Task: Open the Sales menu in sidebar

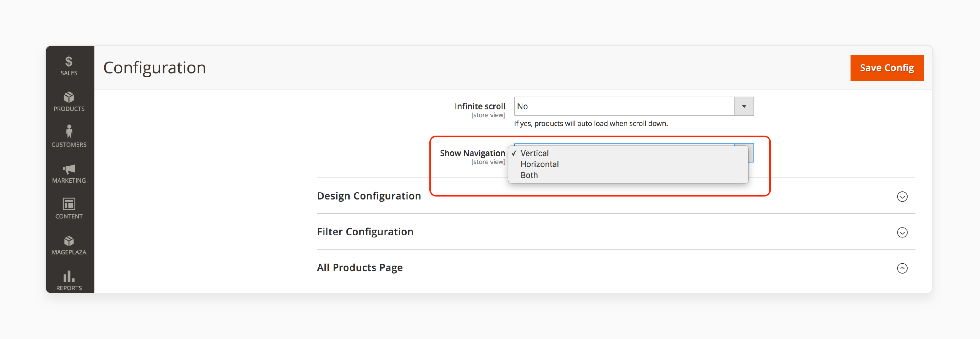Action: tap(69, 66)
